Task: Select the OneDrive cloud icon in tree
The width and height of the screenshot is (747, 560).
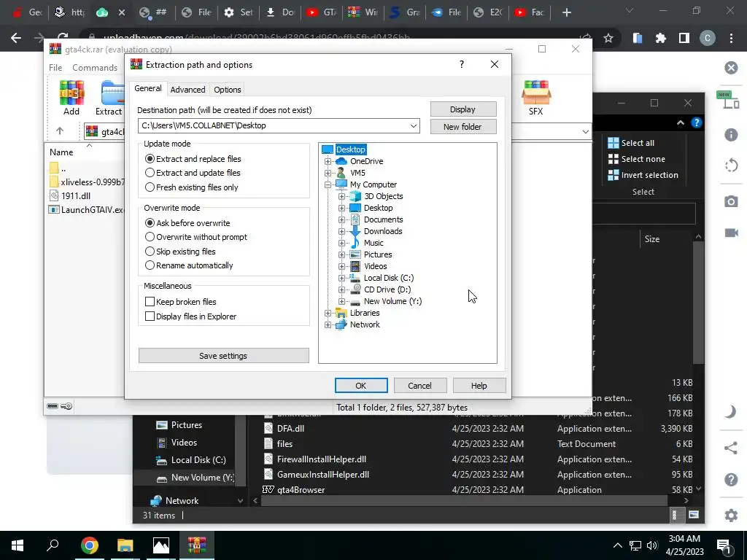Action: click(x=341, y=161)
